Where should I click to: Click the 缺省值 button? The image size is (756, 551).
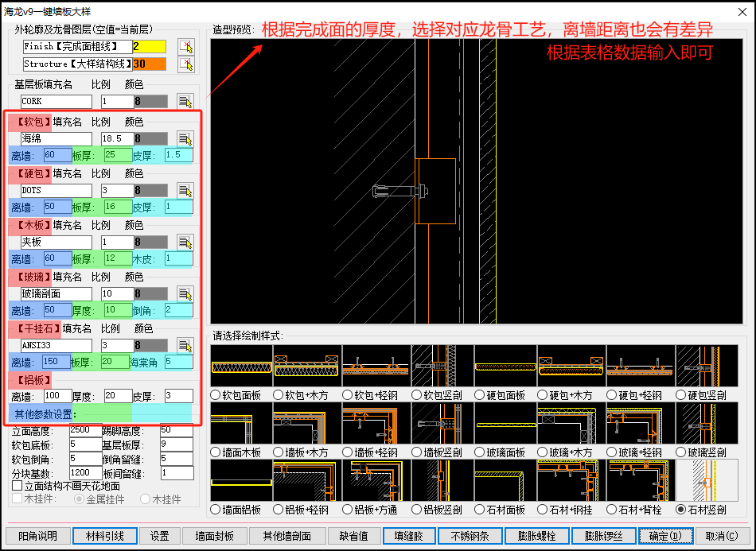click(x=354, y=536)
